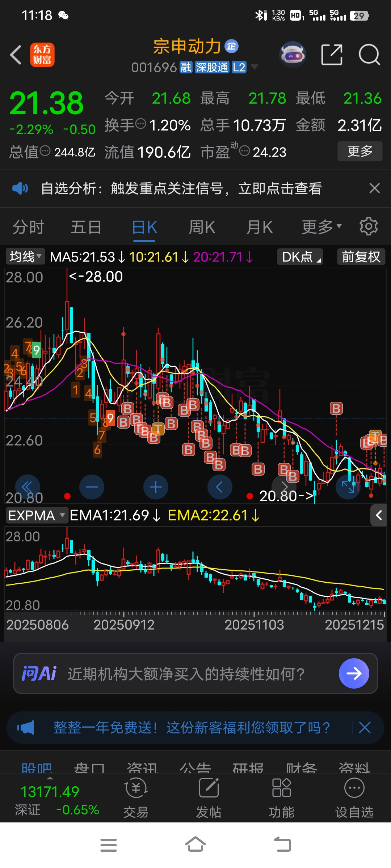Zoom in chart with plus button
Viewport: 391px width, 868px height.
156,487
